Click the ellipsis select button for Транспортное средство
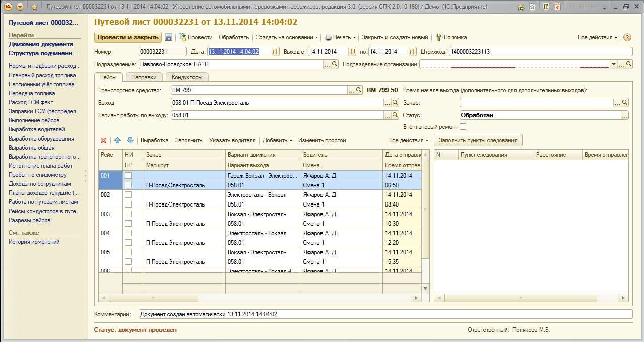 pos(352,90)
